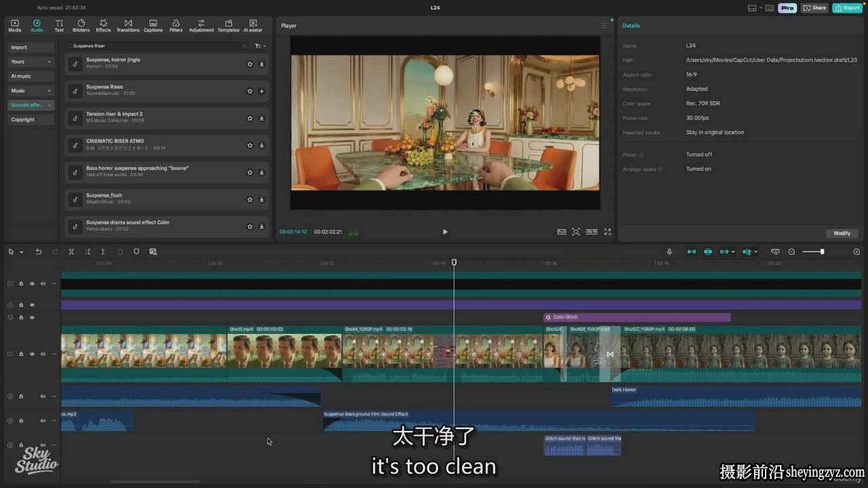Download Tension riser & impact 2
This screenshot has width=868, height=488.
point(262,118)
